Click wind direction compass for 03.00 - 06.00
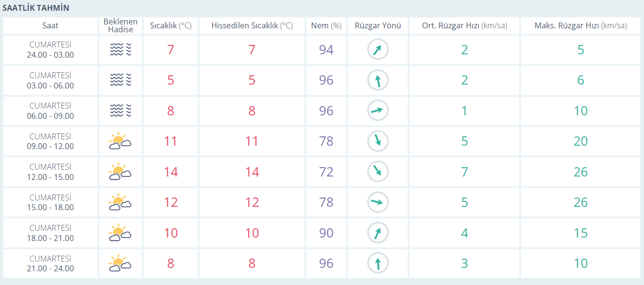 point(378,80)
